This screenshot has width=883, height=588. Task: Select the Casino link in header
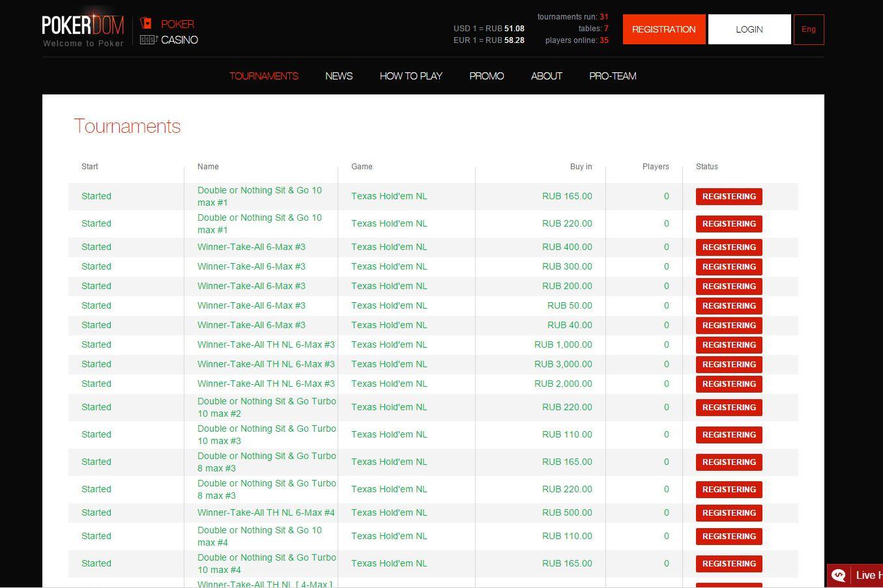179,40
